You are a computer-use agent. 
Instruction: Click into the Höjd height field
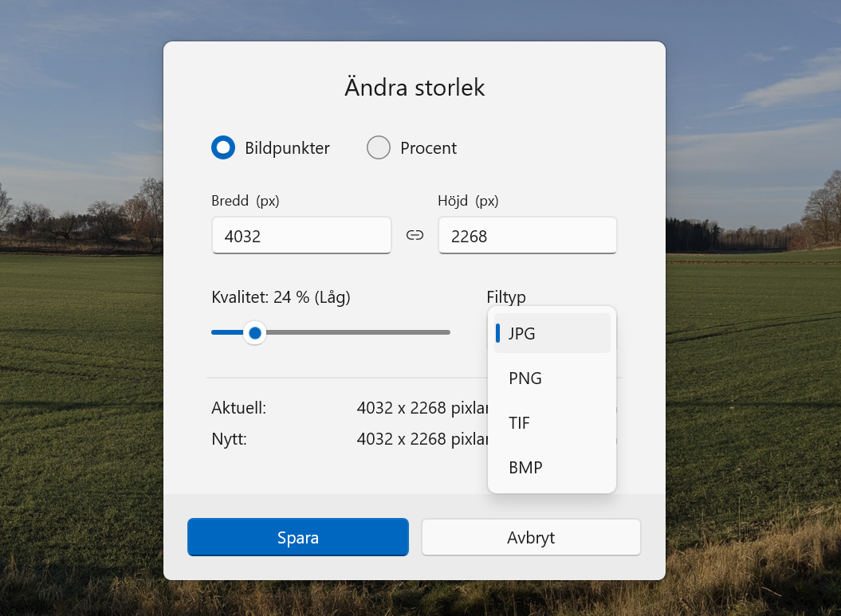click(x=527, y=236)
